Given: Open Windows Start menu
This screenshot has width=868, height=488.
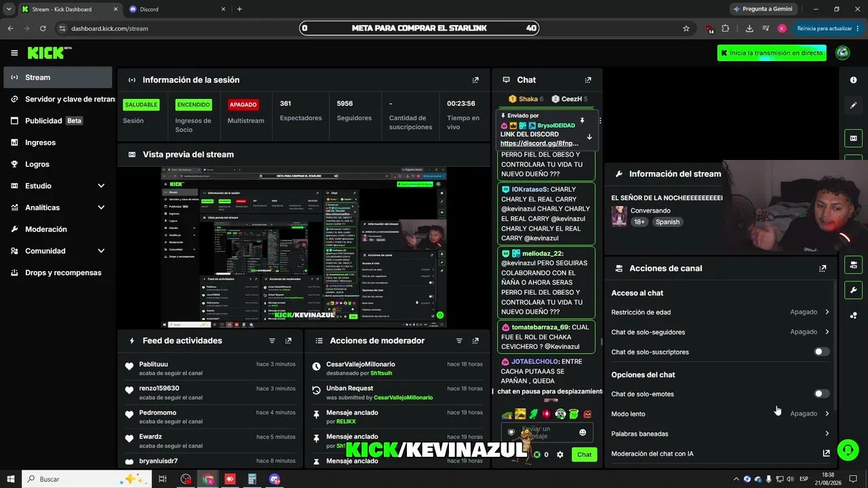Looking at the screenshot, I should pyautogui.click(x=11, y=479).
